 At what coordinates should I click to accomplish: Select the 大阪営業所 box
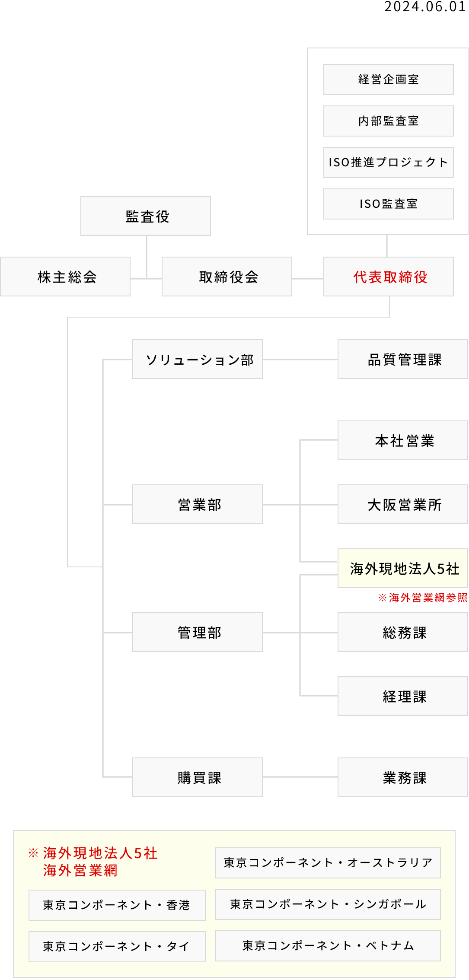pos(402,504)
